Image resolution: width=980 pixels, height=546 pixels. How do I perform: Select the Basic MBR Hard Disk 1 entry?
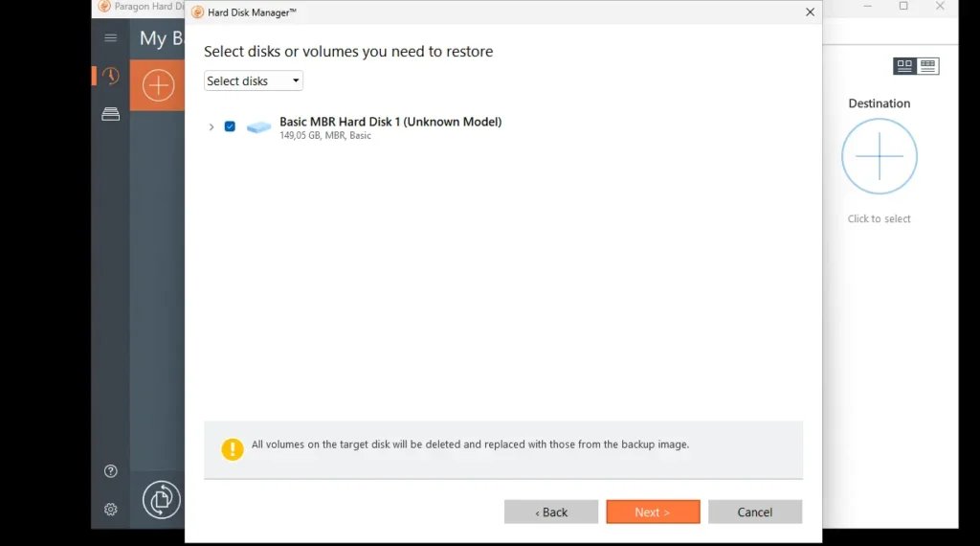pyautogui.click(x=390, y=123)
